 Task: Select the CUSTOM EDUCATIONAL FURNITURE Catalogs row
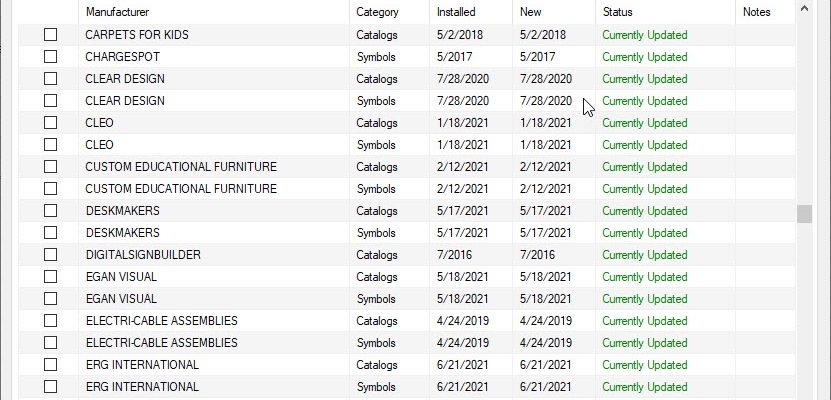[406, 167]
